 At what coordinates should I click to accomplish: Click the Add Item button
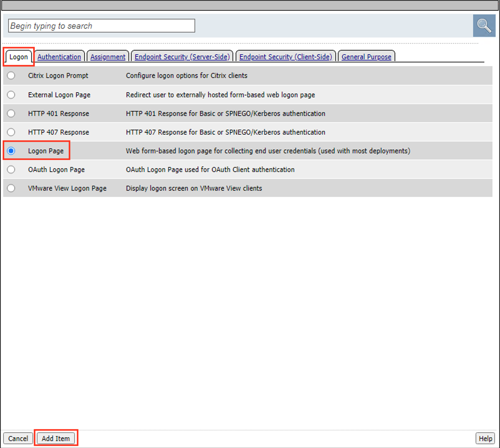[56, 438]
